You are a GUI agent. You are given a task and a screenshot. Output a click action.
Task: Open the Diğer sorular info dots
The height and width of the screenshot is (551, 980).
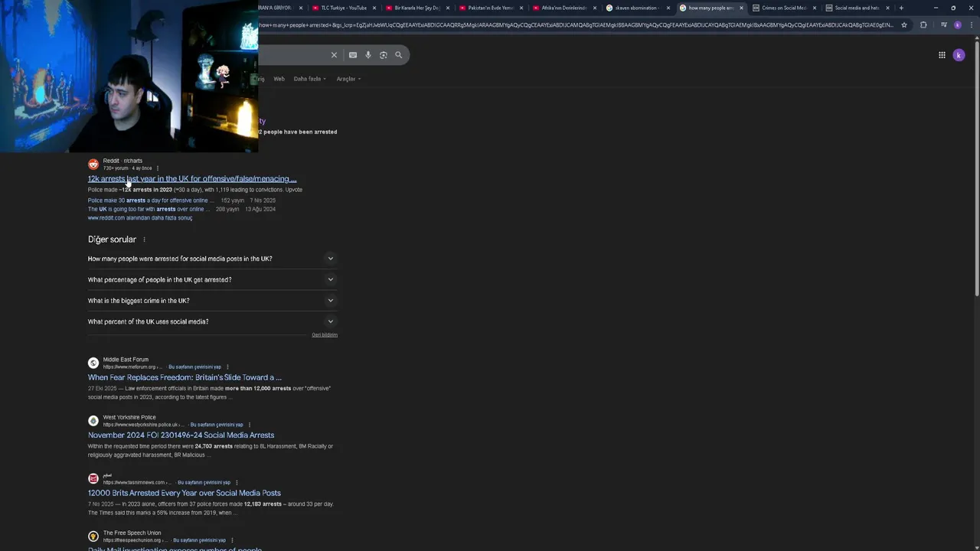coord(144,240)
